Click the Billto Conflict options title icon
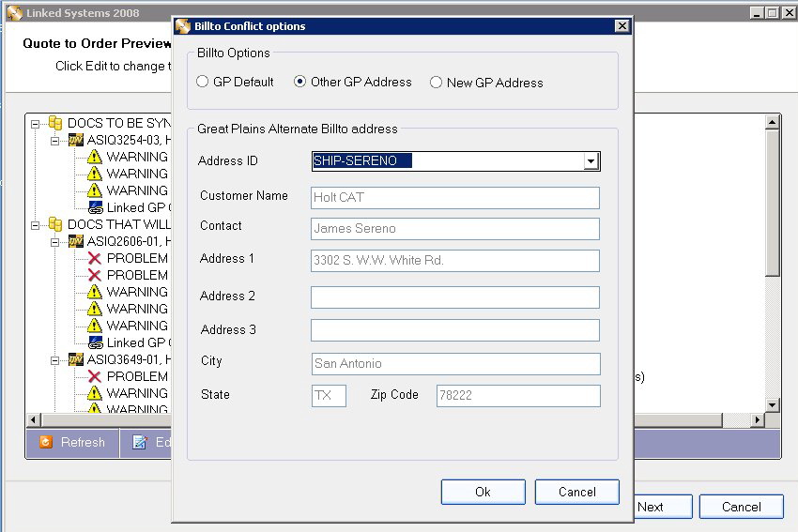This screenshot has width=798, height=532. pos(183,26)
